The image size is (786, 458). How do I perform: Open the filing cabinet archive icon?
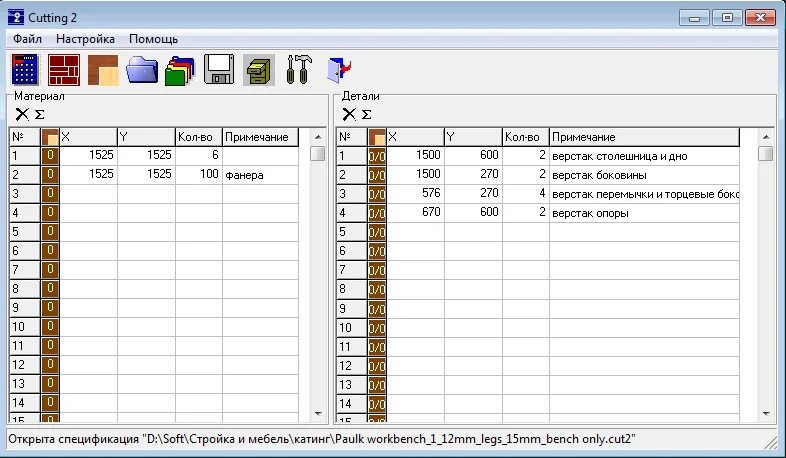coord(259,70)
